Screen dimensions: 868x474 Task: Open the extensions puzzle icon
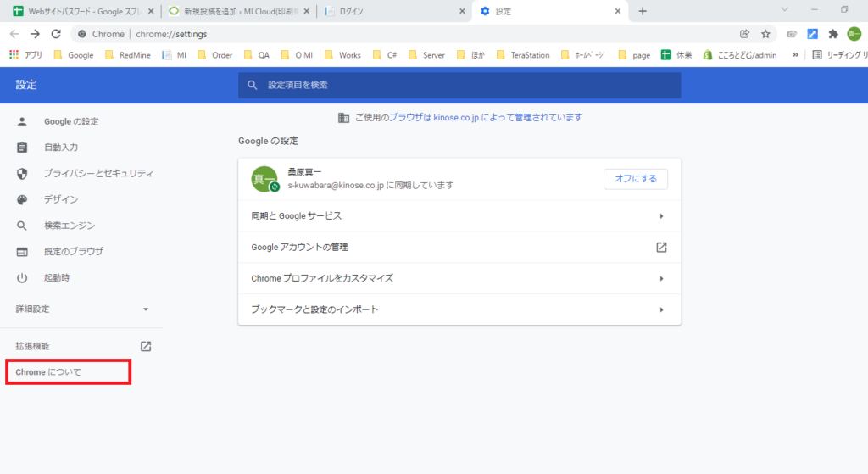833,34
